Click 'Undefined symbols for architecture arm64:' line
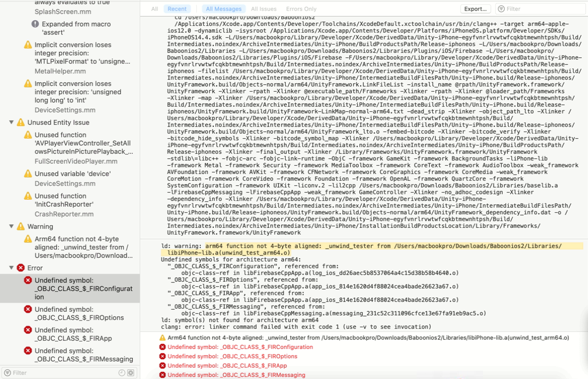Screen dimensions: 588x379 231,259
